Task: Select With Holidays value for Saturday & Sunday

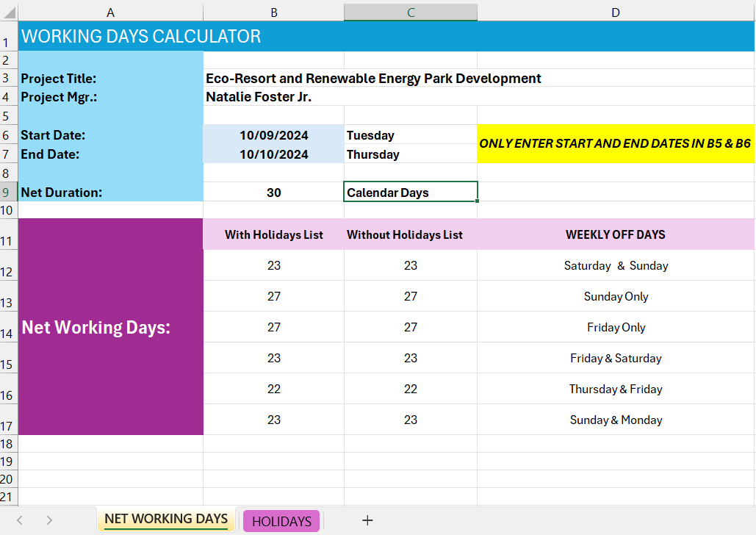Action: pyautogui.click(x=274, y=265)
